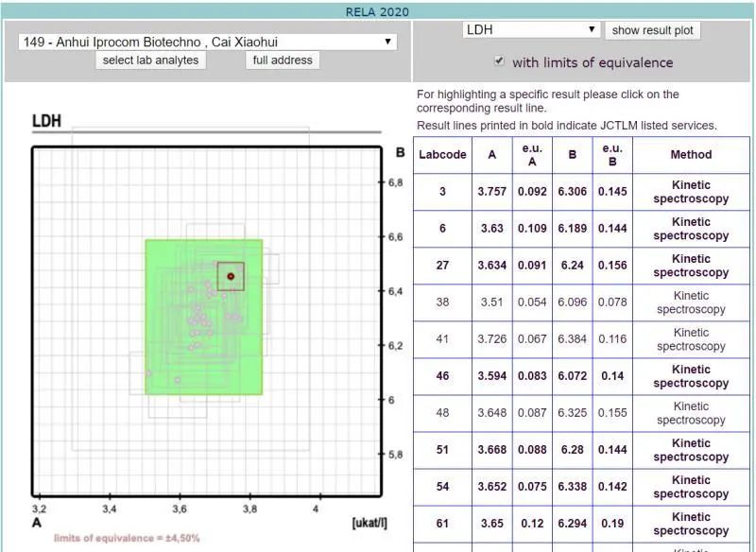Click the highlighted red data point in plot
The image size is (756, 552).
tap(231, 276)
